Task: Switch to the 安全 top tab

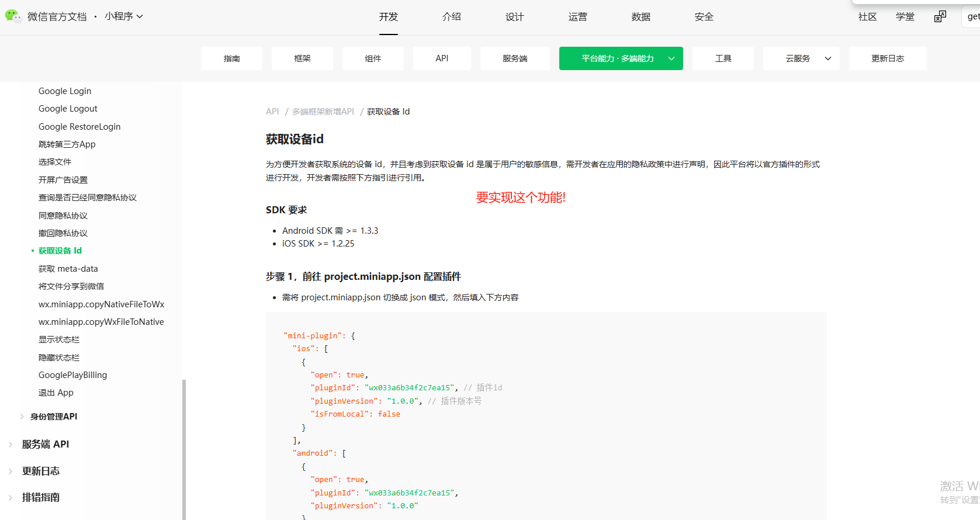Action: click(x=704, y=17)
